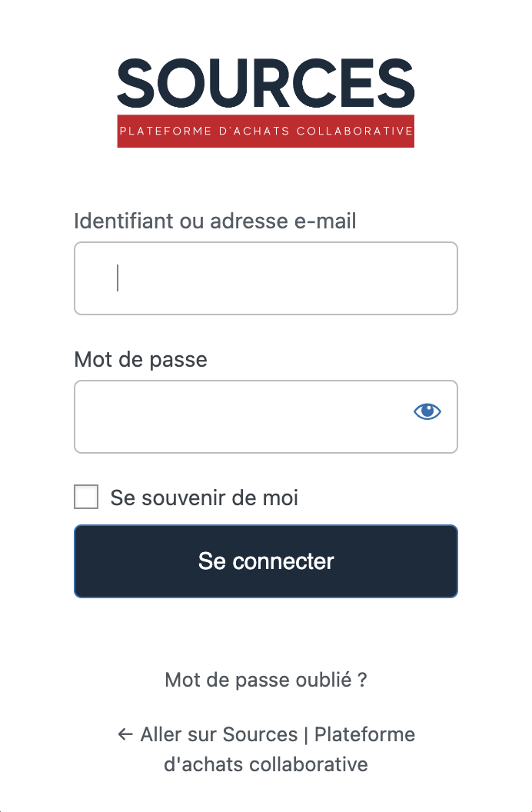Click the Mot de passe field label

(141, 359)
